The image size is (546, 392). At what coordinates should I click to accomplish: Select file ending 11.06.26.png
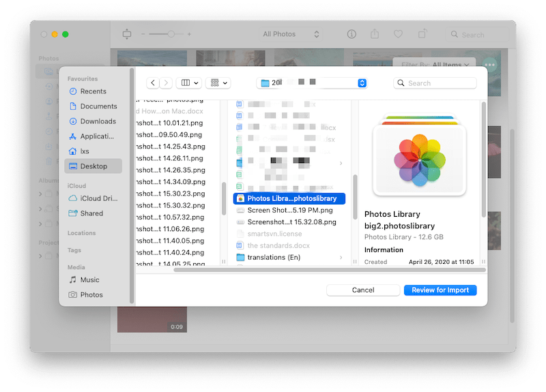point(171,229)
